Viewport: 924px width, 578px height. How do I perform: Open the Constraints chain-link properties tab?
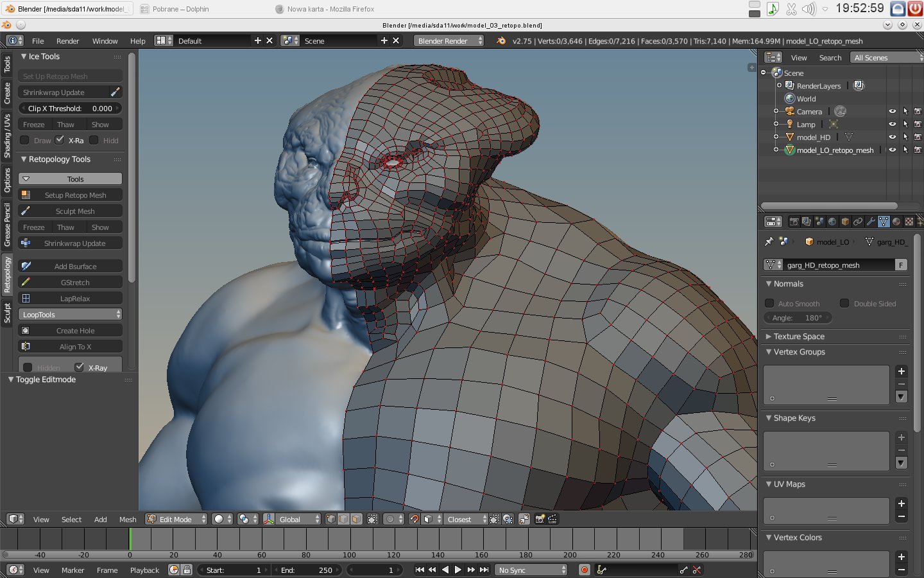858,222
